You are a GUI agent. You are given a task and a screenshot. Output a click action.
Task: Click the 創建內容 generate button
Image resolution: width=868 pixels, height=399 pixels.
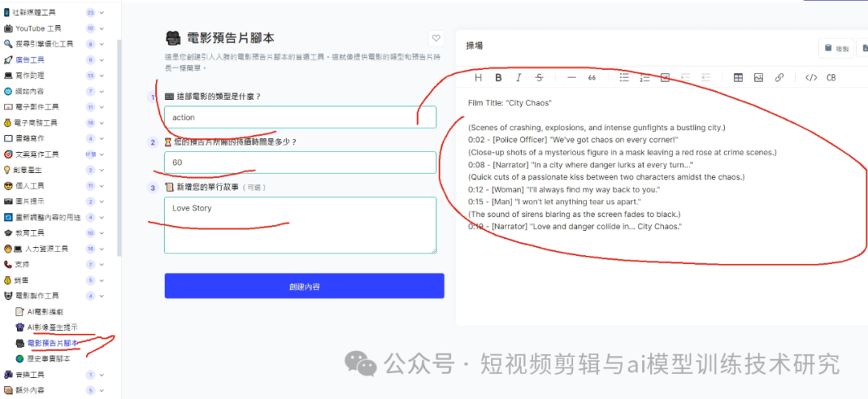[x=304, y=286]
